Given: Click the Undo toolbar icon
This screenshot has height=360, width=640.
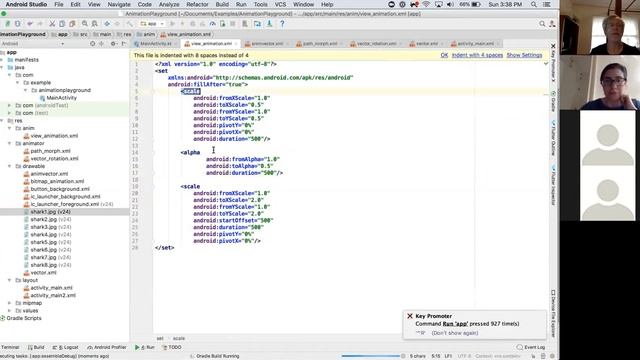Looking at the screenshot, I should (x=30, y=24).
